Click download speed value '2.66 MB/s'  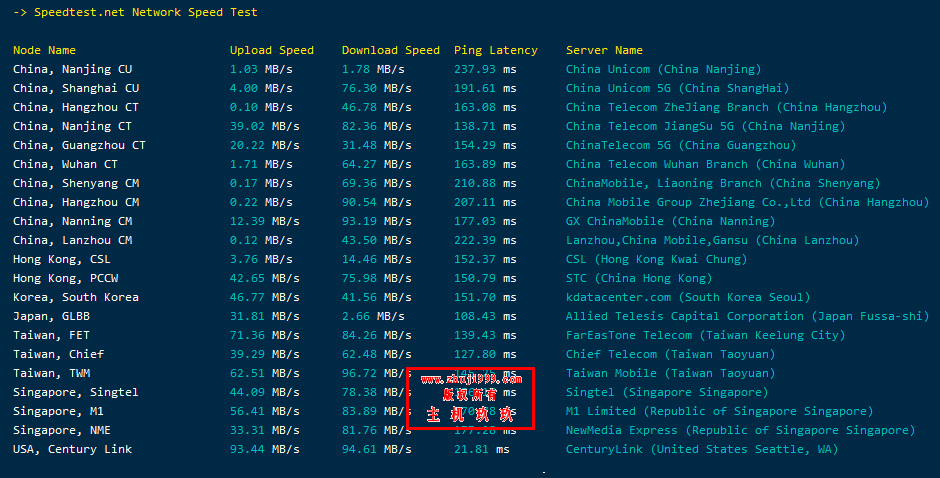pos(373,317)
